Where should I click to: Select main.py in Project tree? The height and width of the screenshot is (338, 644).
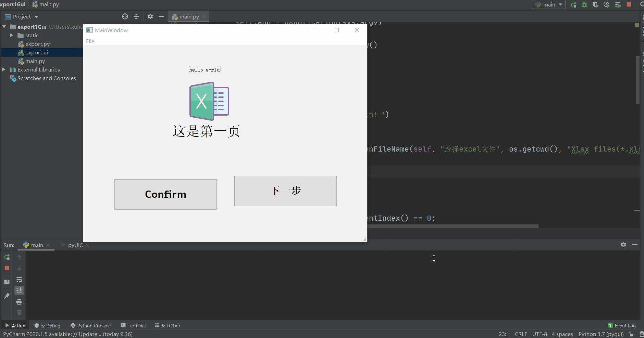[x=35, y=61]
